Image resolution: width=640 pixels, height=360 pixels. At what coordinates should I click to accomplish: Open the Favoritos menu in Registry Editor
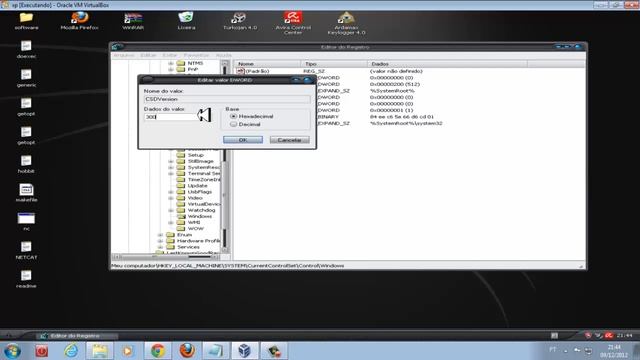click(196, 55)
